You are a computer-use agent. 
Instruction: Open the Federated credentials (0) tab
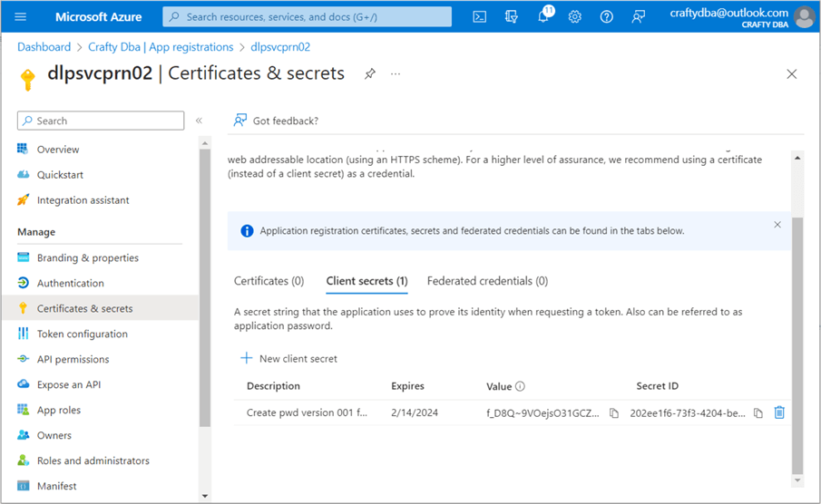pos(487,281)
